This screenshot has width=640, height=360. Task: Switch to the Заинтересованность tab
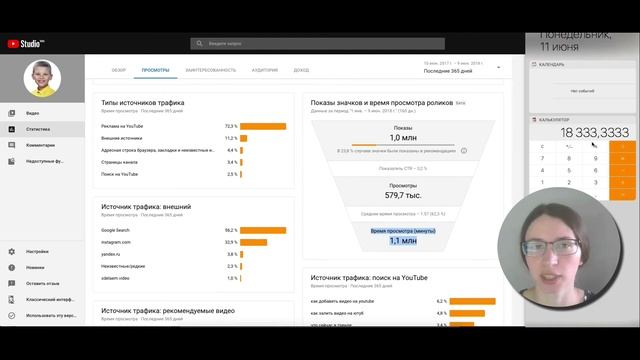(x=211, y=70)
